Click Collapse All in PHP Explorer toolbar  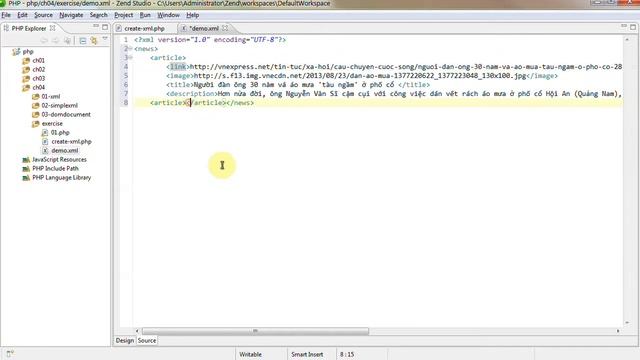pyautogui.click(x=83, y=40)
